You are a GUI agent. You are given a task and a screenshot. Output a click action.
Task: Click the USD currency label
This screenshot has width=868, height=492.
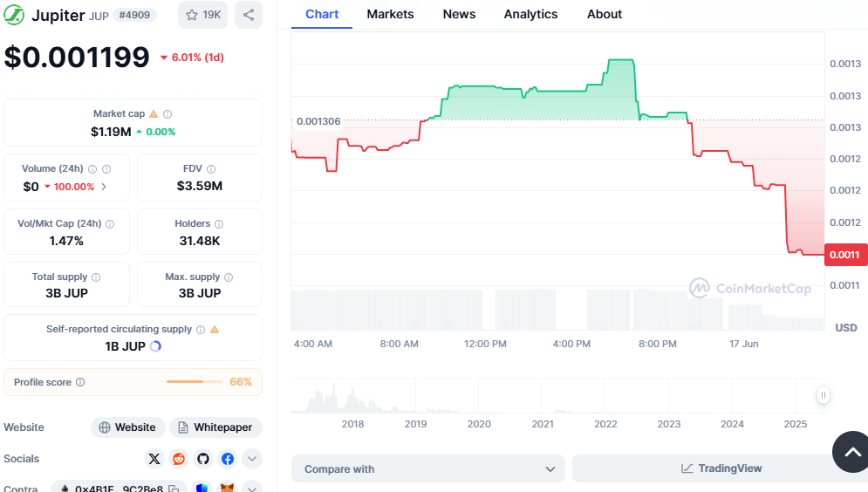tap(846, 328)
